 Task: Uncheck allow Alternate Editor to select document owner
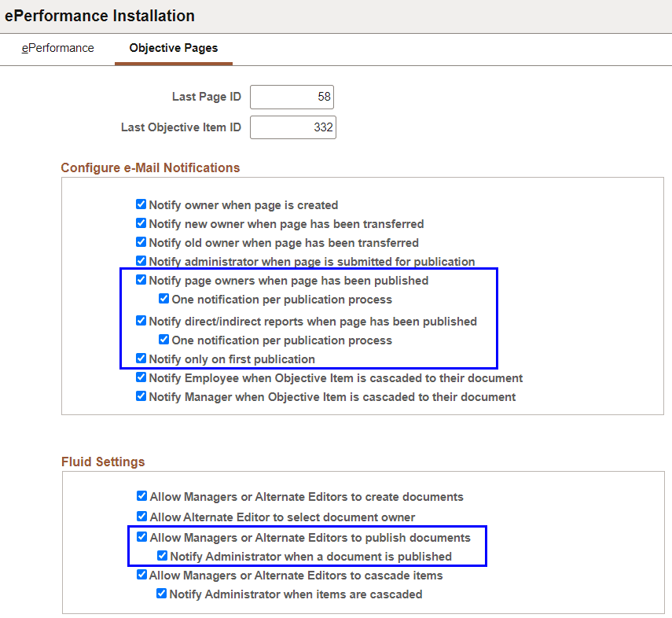click(x=141, y=517)
